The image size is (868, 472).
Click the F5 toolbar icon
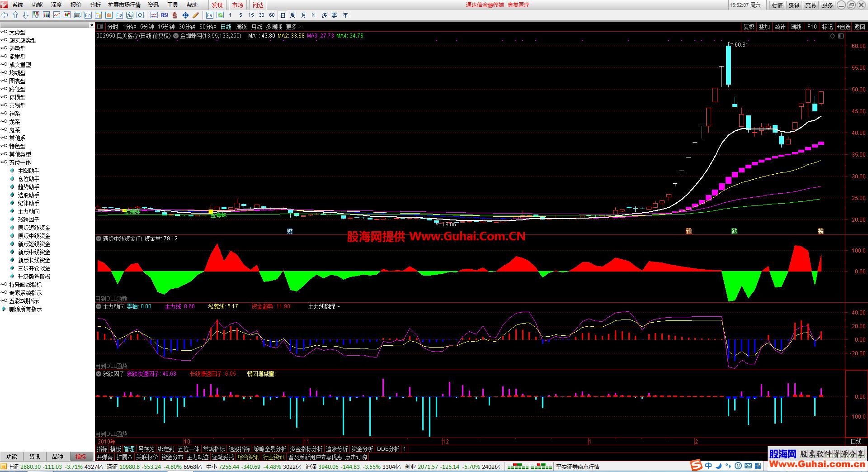(x=210, y=15)
